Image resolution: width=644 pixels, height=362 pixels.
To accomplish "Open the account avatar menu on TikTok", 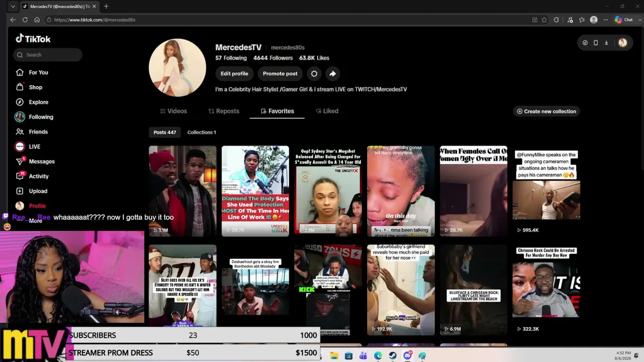I will 622,43.
